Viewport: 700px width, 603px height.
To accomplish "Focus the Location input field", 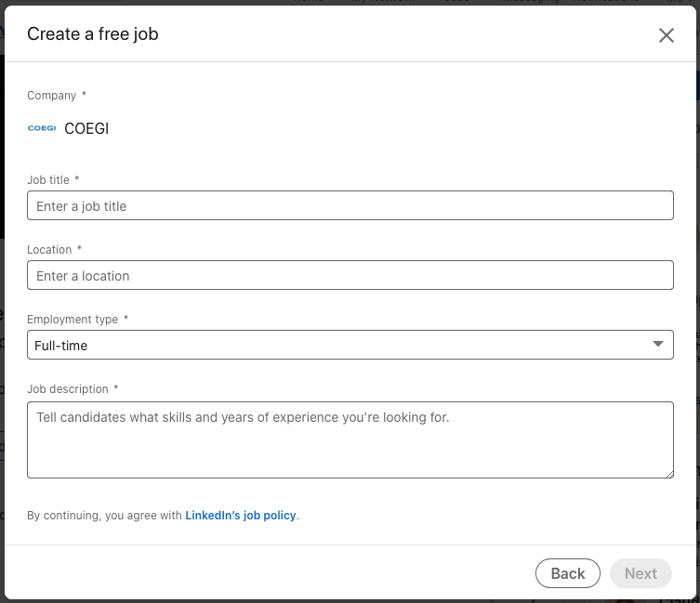I will tap(350, 275).
